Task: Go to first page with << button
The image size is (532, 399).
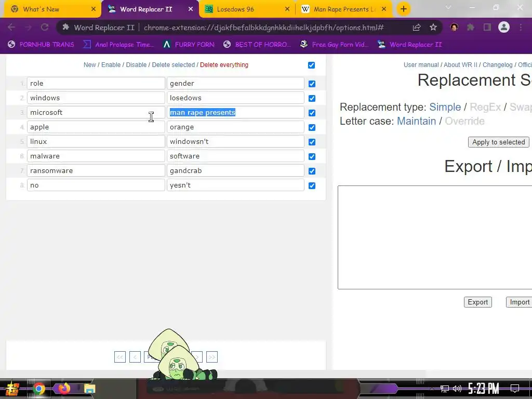Action: (120, 357)
